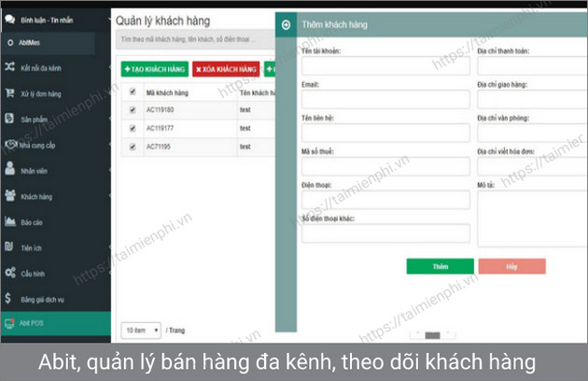Image resolution: width=588 pixels, height=381 pixels.
Task: Open the Bình luận - Tin nhắn chat icon
Action: coord(9,18)
